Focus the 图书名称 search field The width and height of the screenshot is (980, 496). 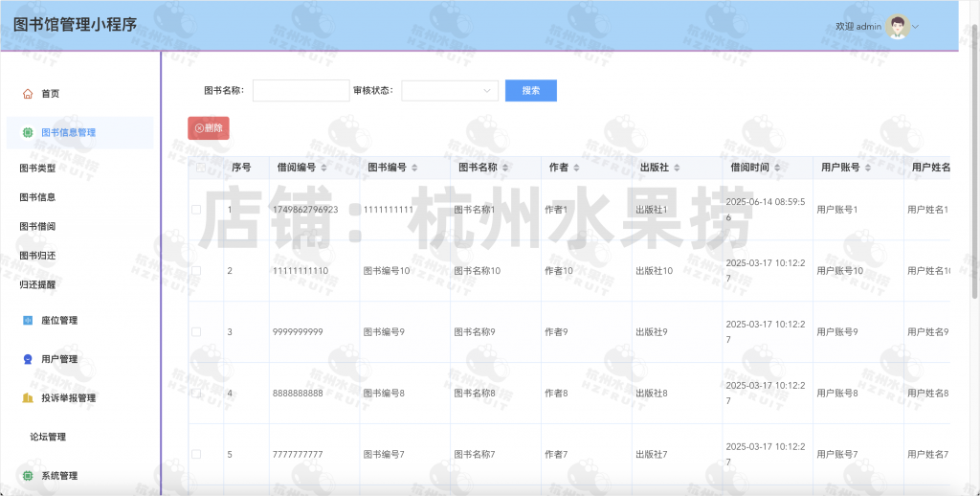click(301, 91)
